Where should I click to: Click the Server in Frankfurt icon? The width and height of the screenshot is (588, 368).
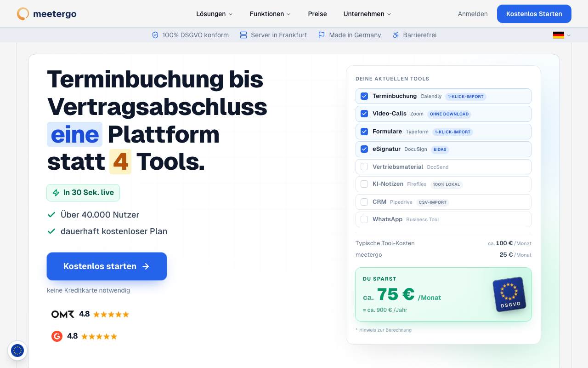coord(243,35)
